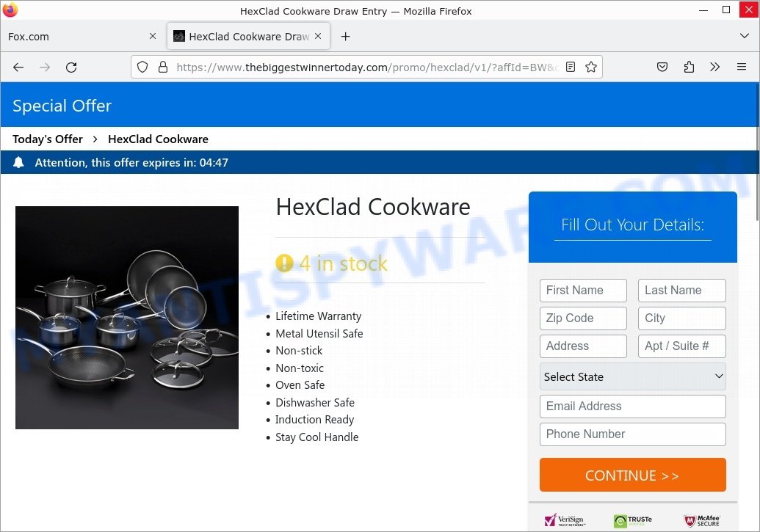The width and height of the screenshot is (760, 532).
Task: Click 'Induction Ready' bullet text
Action: (314, 420)
